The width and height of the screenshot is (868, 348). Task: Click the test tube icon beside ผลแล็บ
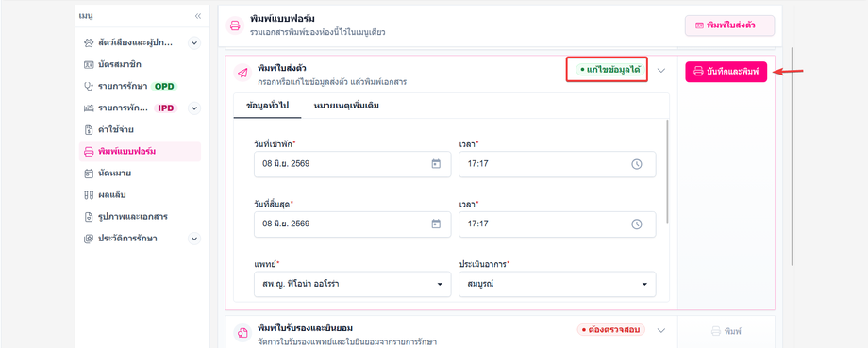pos(89,194)
